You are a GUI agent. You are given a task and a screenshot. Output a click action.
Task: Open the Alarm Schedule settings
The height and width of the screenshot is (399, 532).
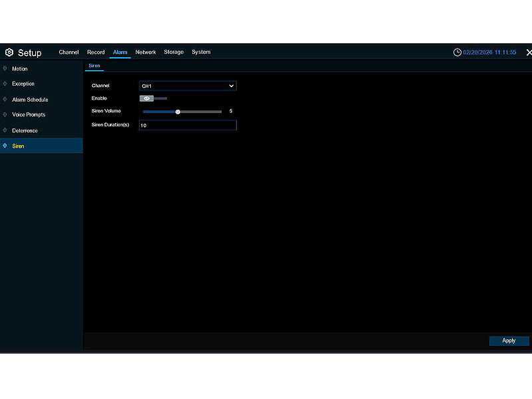click(x=30, y=99)
